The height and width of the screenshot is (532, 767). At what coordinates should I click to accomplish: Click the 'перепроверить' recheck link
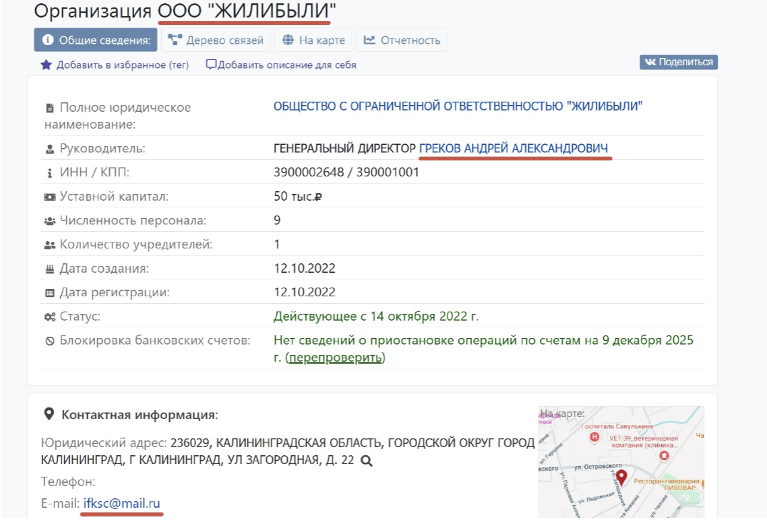[x=335, y=358]
